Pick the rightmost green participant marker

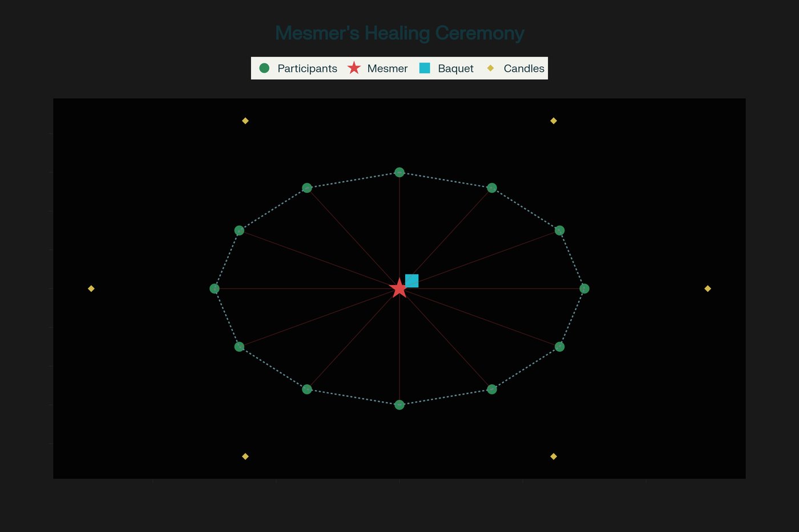pos(584,289)
